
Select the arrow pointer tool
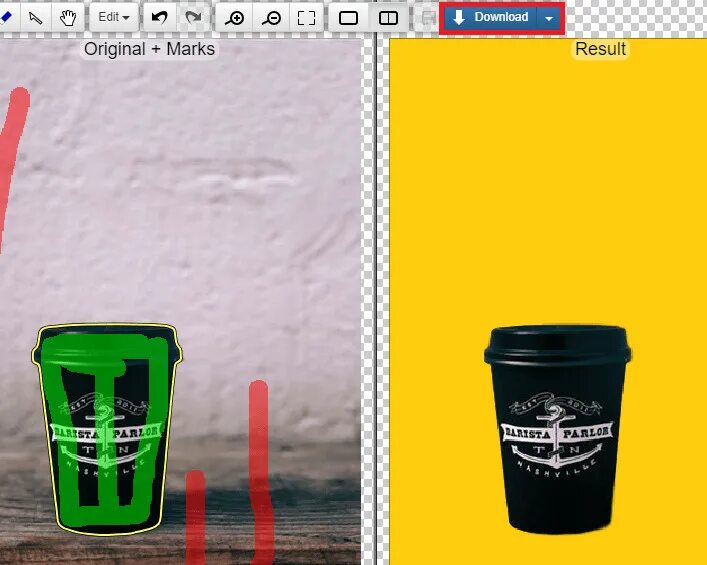click(x=36, y=18)
